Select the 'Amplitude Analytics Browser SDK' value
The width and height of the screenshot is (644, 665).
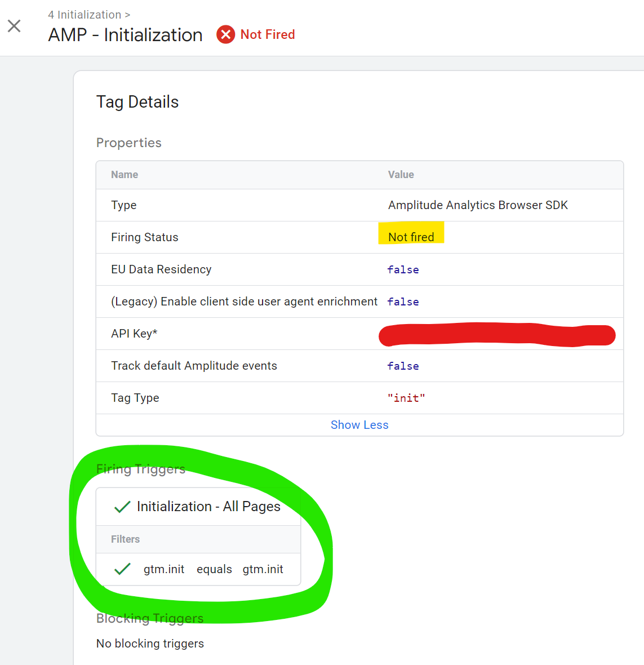tap(478, 205)
